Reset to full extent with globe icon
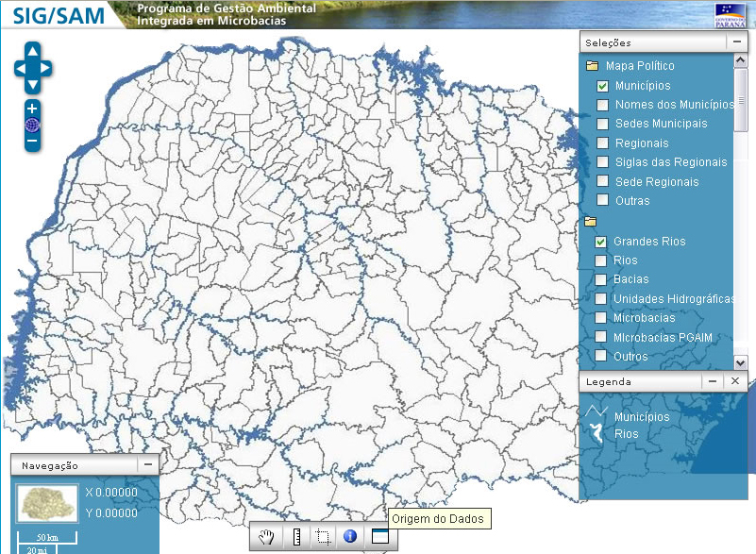This screenshot has height=554, width=756. pyautogui.click(x=32, y=125)
